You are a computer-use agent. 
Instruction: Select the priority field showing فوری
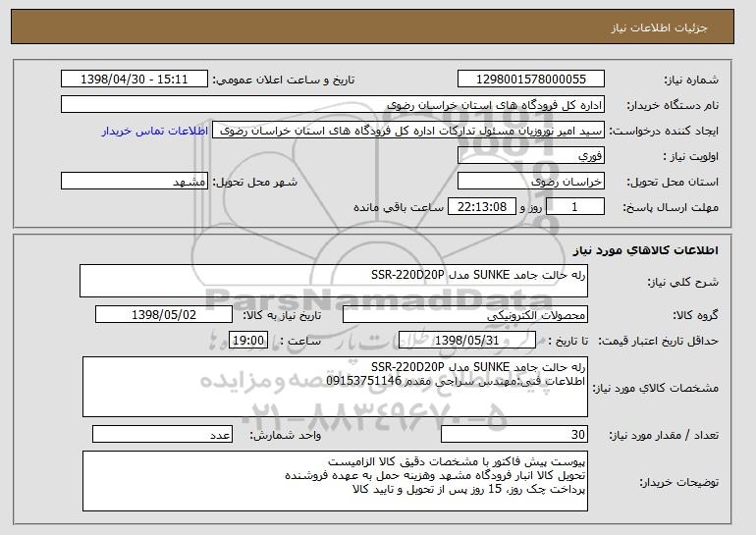point(531,156)
